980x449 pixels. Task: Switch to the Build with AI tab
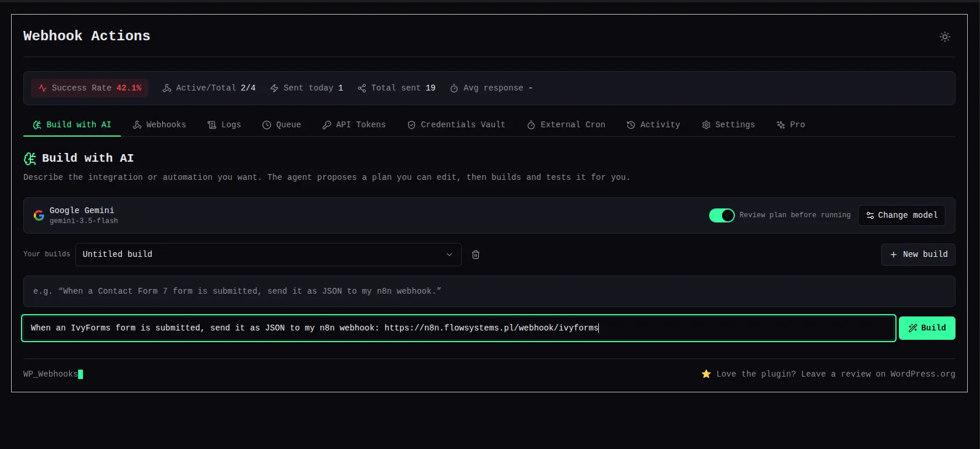pyautogui.click(x=72, y=125)
